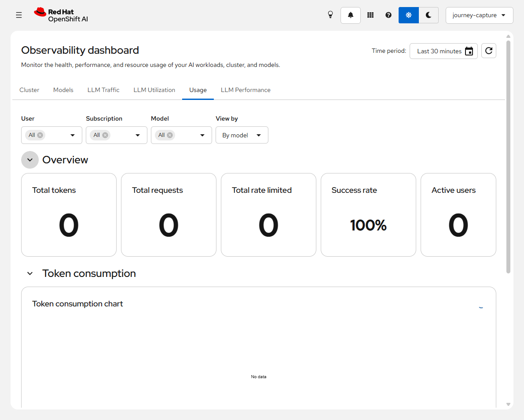Open the Last 30 minutes time period selector

443,51
